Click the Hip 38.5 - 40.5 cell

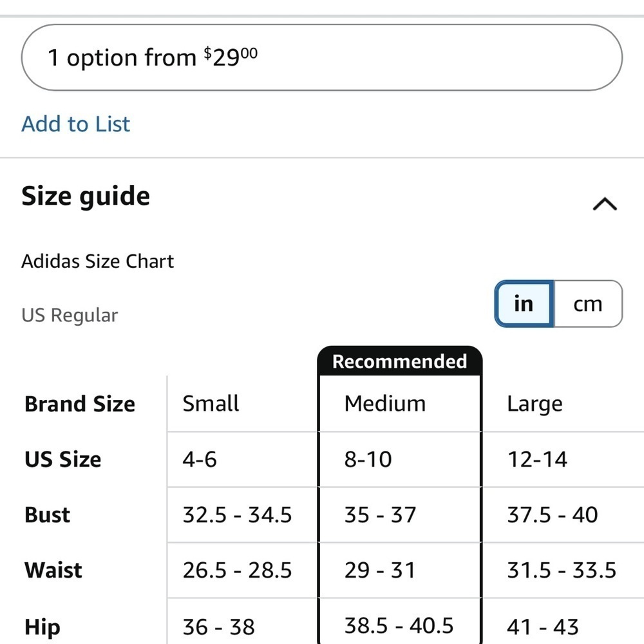[x=400, y=621]
